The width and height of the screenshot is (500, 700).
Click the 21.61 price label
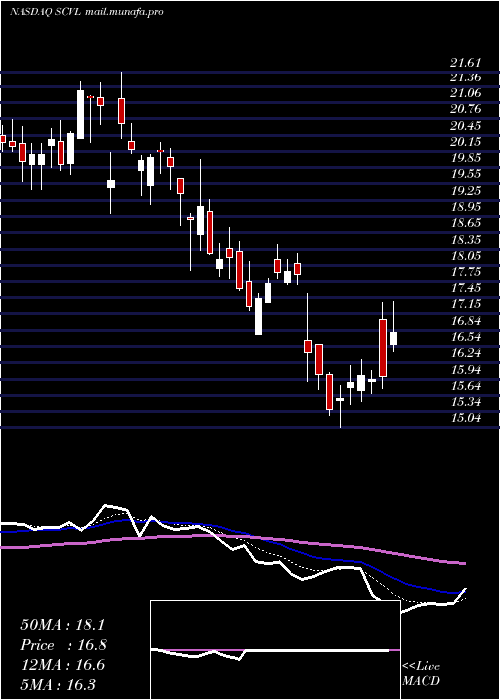(x=465, y=63)
